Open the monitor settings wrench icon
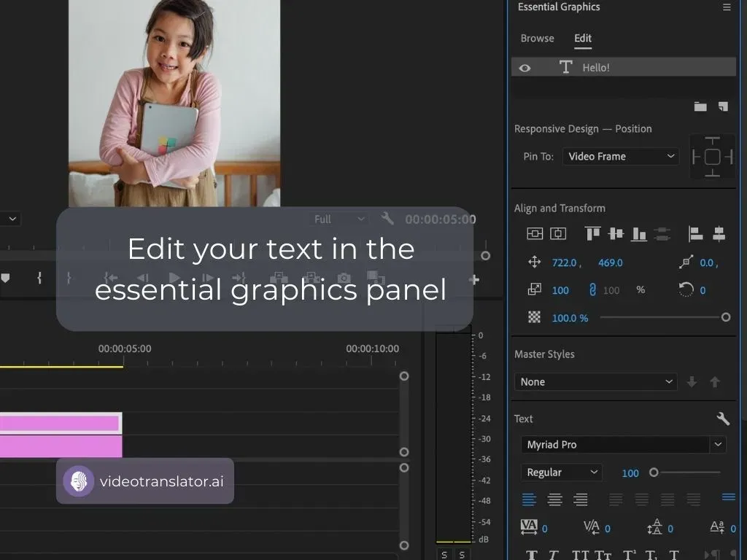Viewport: 747px width, 560px height. click(387, 219)
